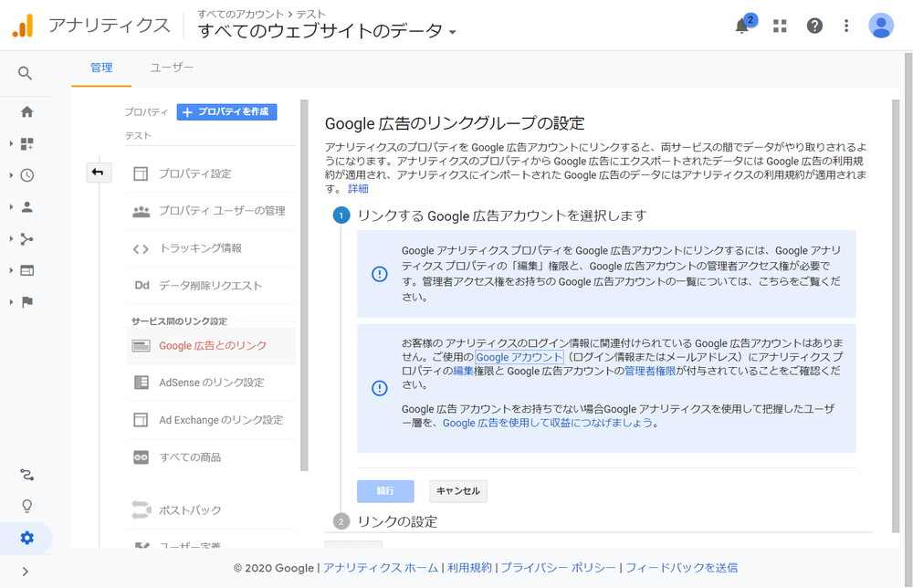Click the main content panel scrollbar

point(896,316)
